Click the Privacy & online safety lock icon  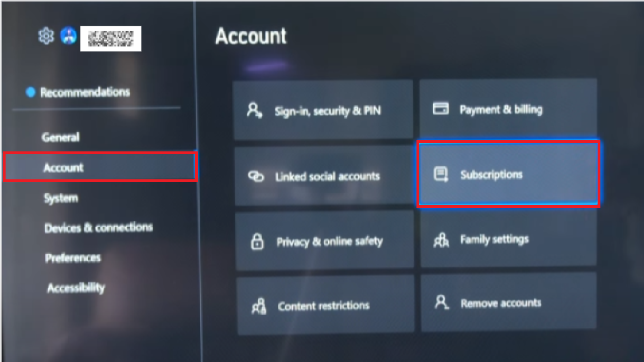pos(257,241)
